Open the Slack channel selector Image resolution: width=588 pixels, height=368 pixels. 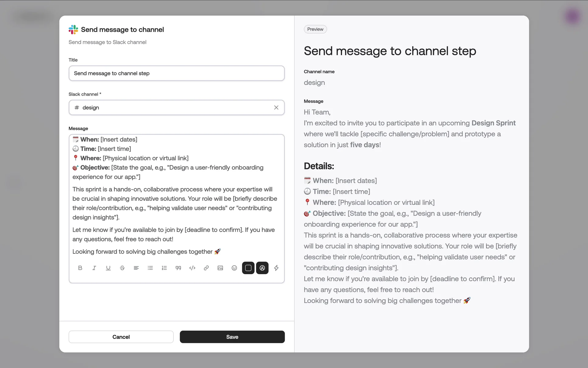pyautogui.click(x=171, y=107)
